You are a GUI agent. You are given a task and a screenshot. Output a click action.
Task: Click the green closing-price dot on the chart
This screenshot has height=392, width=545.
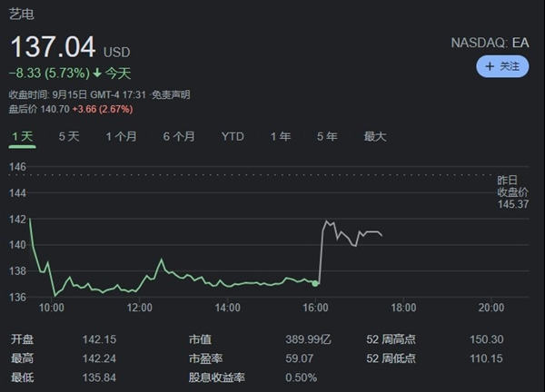[315, 284]
